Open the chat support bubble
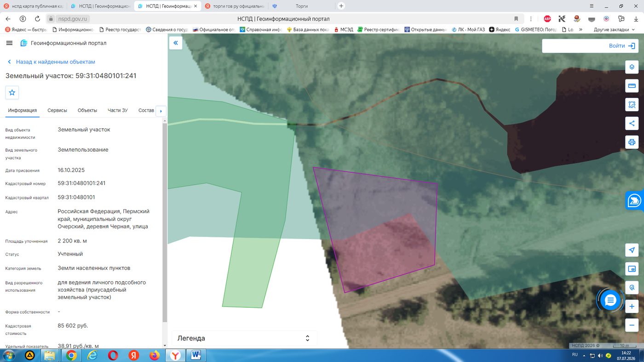 (x=610, y=300)
